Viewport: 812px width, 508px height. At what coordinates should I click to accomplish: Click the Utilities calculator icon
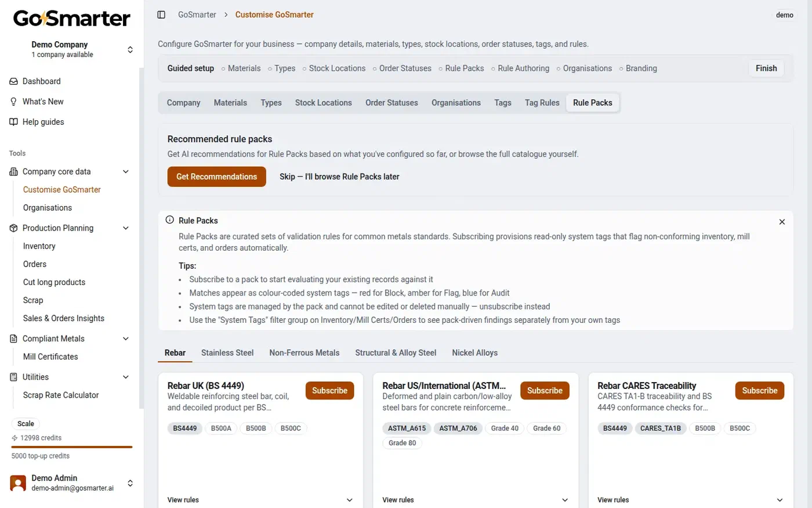tap(13, 377)
